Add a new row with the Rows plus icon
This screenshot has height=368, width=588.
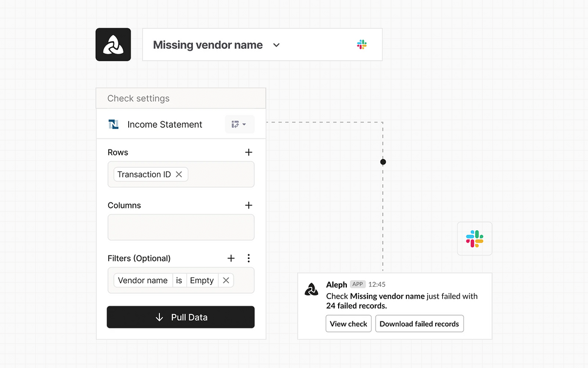(249, 152)
